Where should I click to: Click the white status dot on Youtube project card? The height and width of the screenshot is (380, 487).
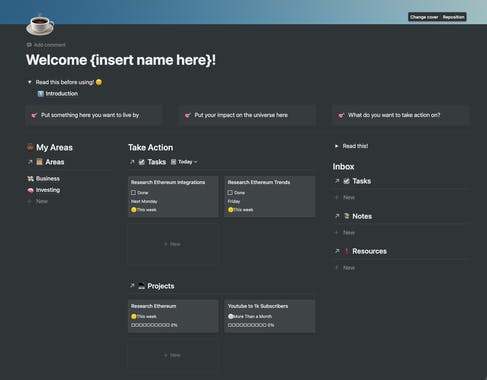click(230, 316)
